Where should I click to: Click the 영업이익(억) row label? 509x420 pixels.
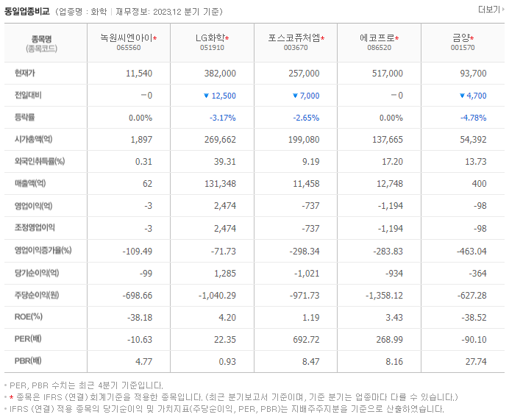33,206
